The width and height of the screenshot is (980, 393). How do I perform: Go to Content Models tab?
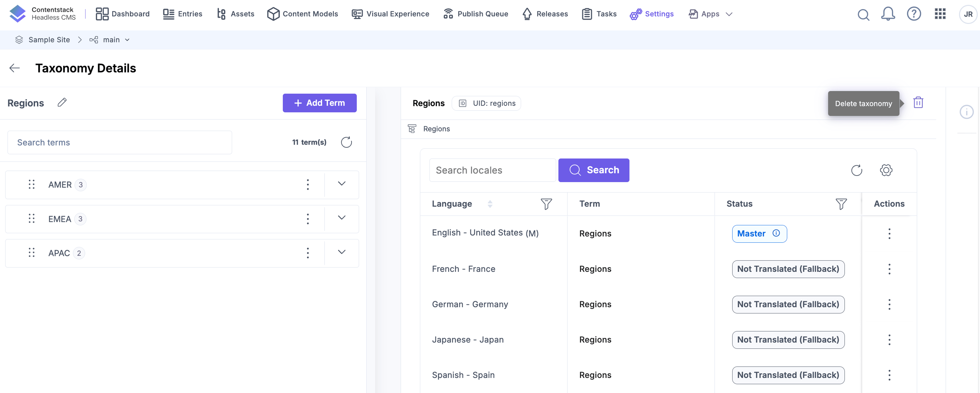click(302, 14)
